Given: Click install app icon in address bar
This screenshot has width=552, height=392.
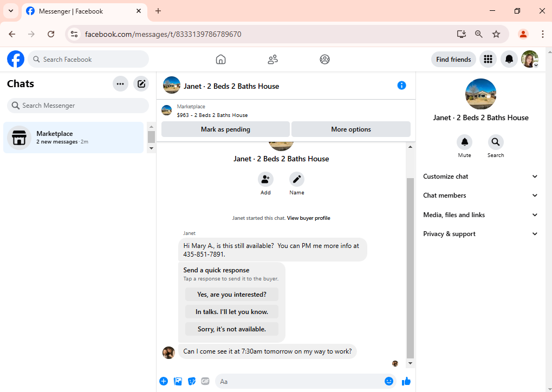Looking at the screenshot, I should 461,34.
